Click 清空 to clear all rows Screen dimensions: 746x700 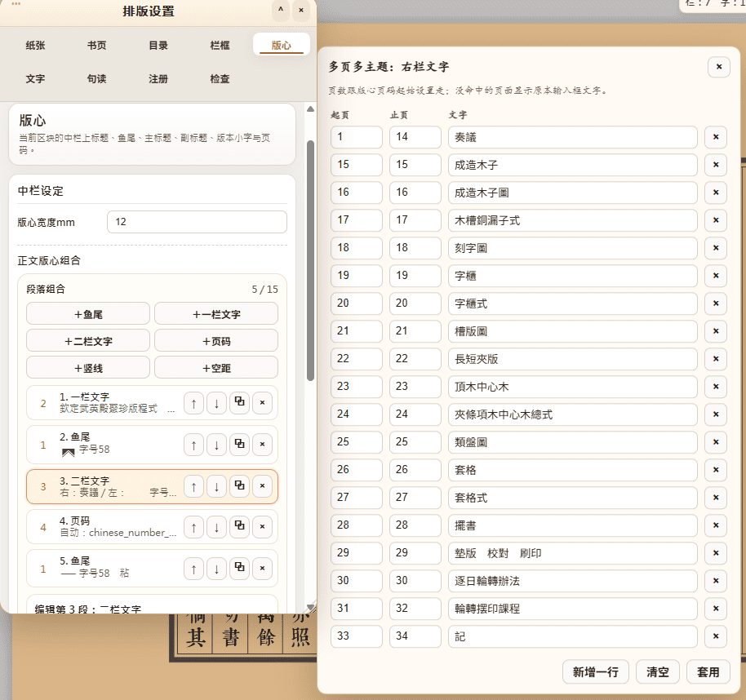click(x=658, y=672)
